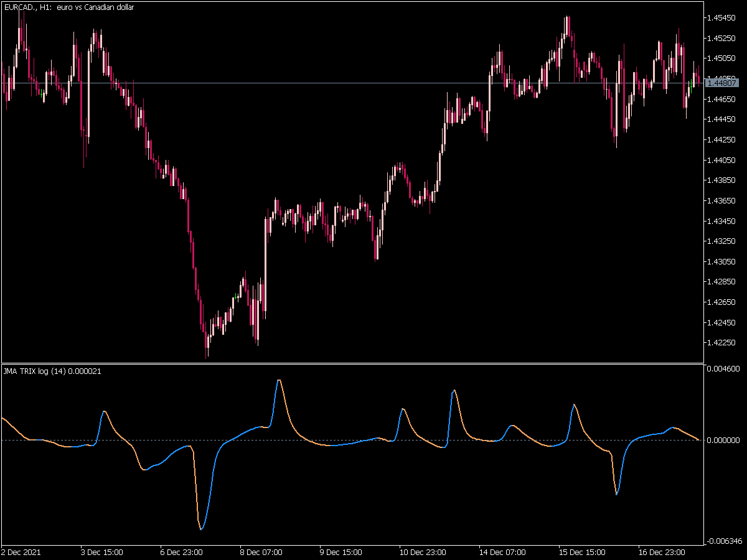Click the indicator scale value 0.004600

coord(724,368)
